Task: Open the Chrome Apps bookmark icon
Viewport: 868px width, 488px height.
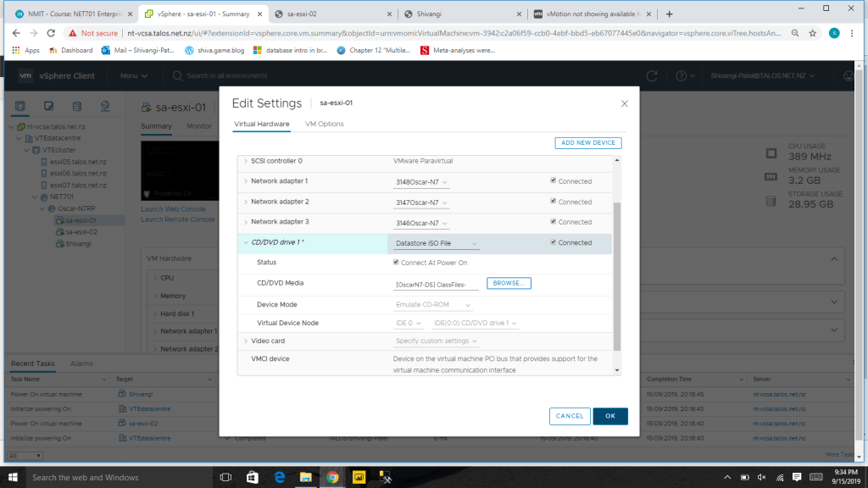Action: coord(15,50)
